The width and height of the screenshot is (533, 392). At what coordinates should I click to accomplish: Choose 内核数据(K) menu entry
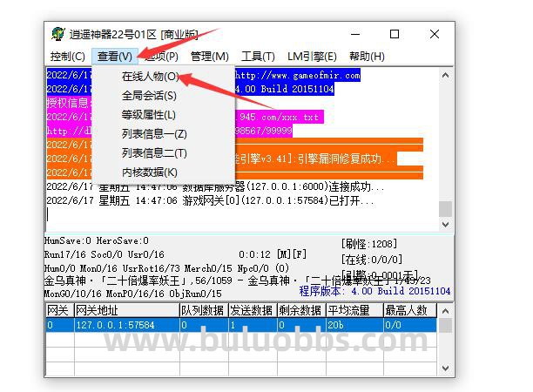coord(149,172)
